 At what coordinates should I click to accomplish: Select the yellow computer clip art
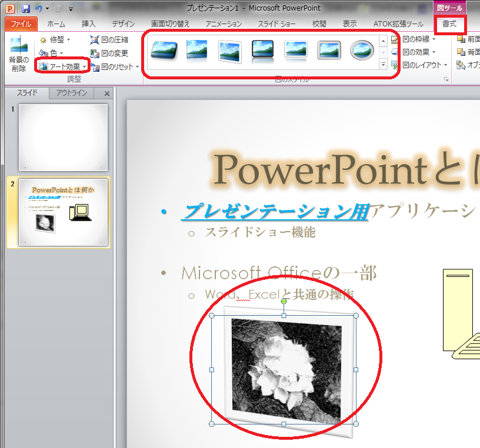pyautogui.click(x=461, y=314)
